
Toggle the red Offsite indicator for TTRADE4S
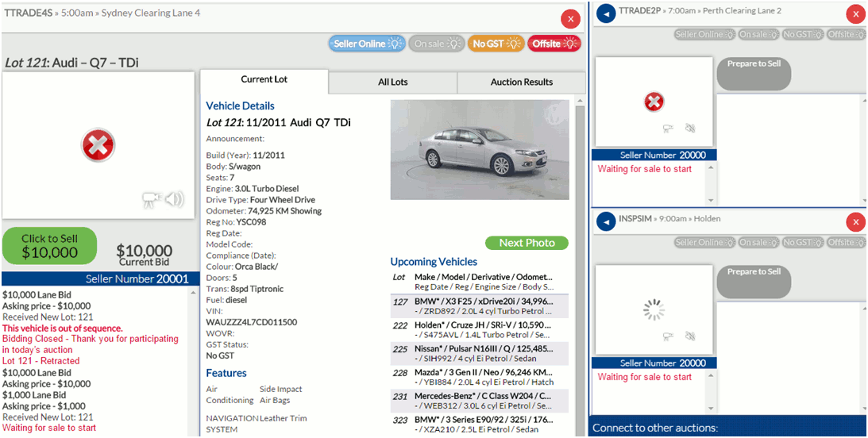[554, 44]
